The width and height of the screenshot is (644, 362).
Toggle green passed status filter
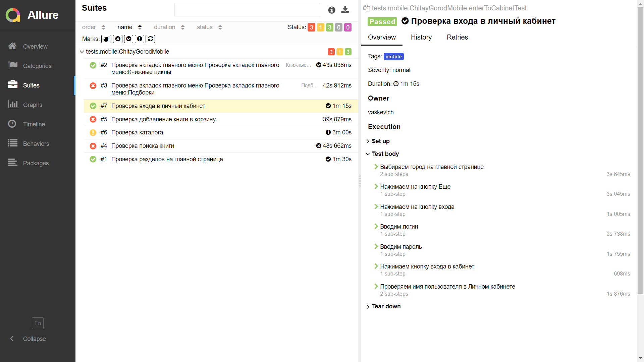(x=330, y=27)
